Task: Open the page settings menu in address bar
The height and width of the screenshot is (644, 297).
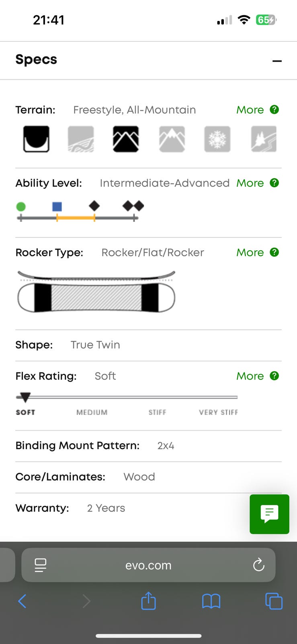Action: [41, 565]
